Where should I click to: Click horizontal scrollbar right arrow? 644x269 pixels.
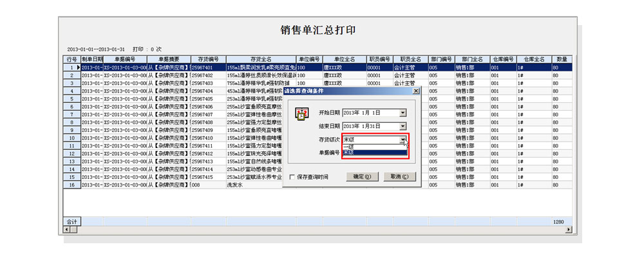coord(569,230)
